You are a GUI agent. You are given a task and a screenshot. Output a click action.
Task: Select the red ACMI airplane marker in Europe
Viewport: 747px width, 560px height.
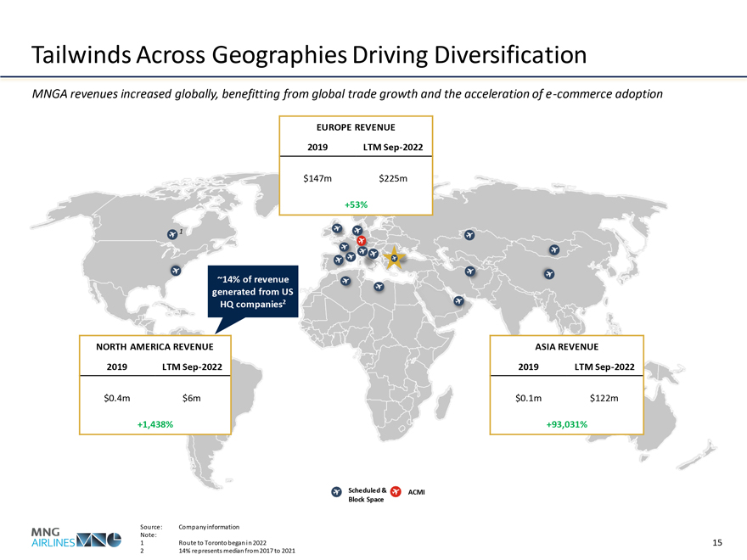(362, 241)
